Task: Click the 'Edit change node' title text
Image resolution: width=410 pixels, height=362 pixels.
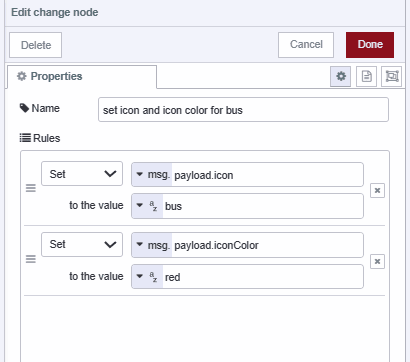Action: [55, 13]
